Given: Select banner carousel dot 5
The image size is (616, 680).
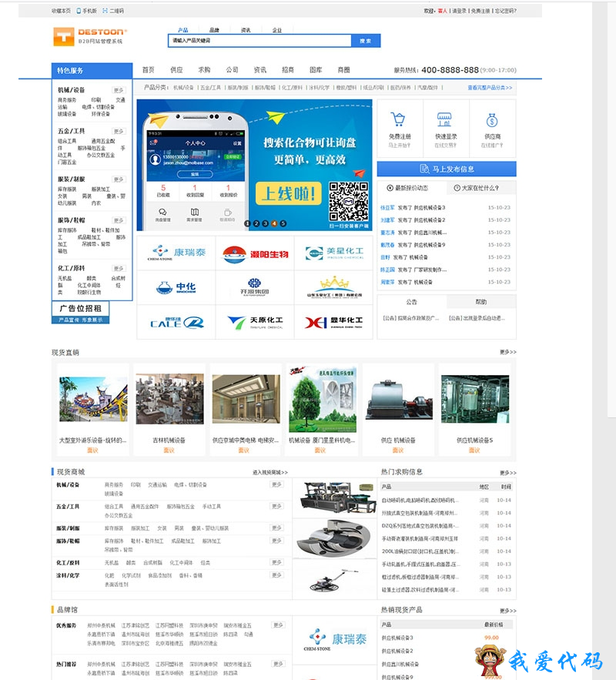Looking at the screenshot, I should click(x=283, y=223).
